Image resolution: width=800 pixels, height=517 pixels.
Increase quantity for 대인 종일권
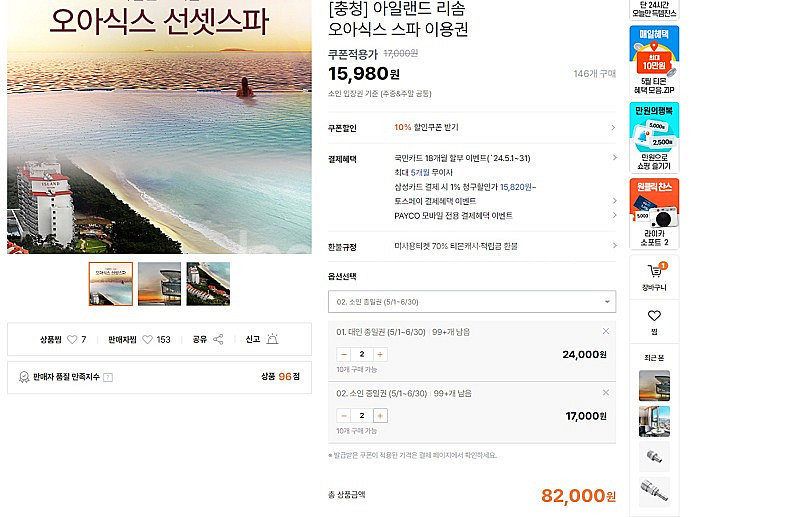380,354
